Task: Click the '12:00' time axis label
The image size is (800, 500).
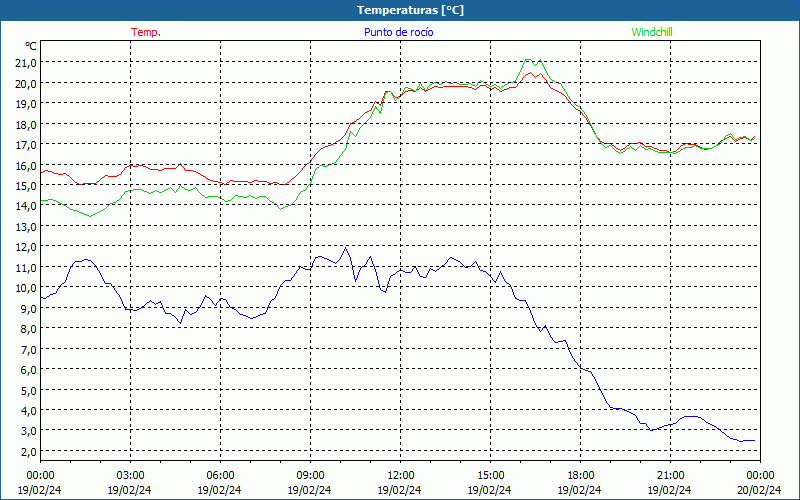Action: click(x=401, y=476)
